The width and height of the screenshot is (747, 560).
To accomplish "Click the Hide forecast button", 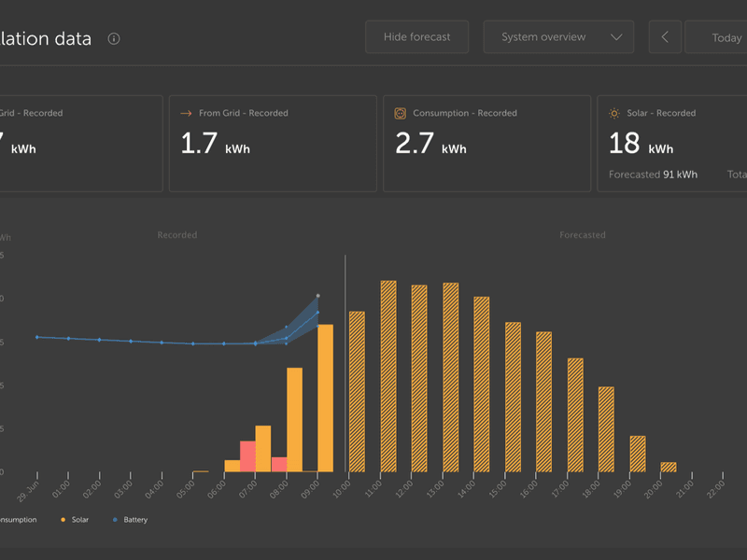I will coord(416,36).
